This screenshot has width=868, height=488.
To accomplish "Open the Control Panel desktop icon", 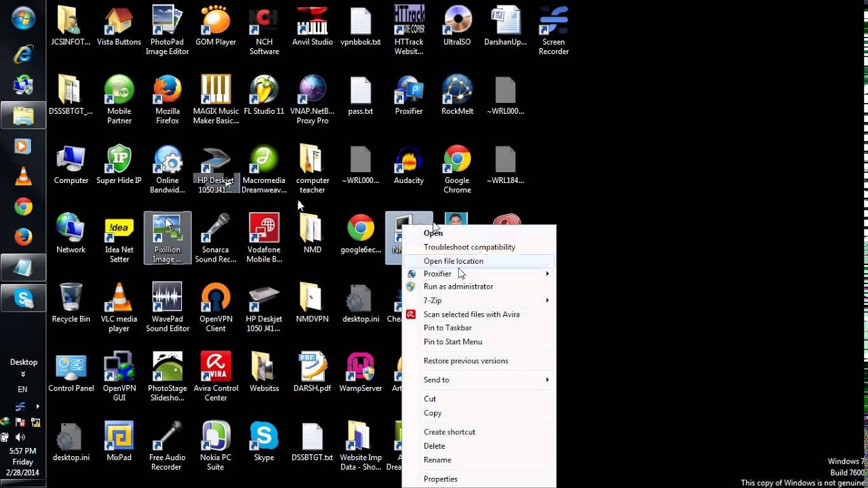I will (x=71, y=372).
